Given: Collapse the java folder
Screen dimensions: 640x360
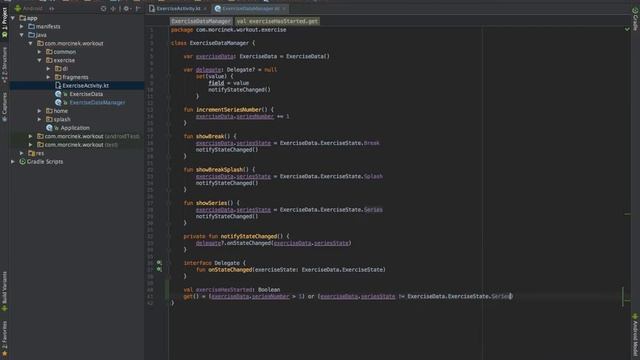Looking at the screenshot, I should [x=22, y=35].
